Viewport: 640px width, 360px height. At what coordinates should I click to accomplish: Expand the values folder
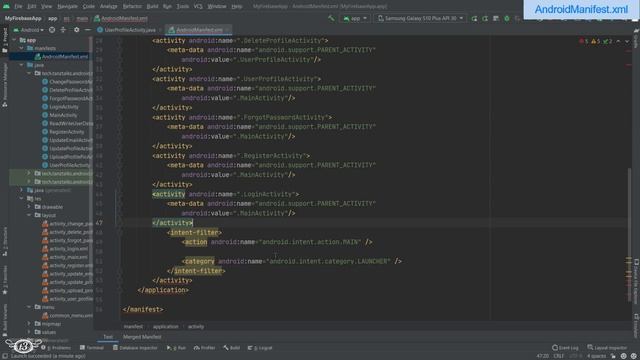[x=29, y=332]
